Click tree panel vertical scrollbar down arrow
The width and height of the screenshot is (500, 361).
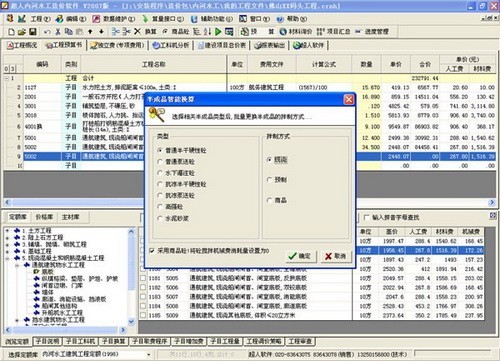(131, 322)
